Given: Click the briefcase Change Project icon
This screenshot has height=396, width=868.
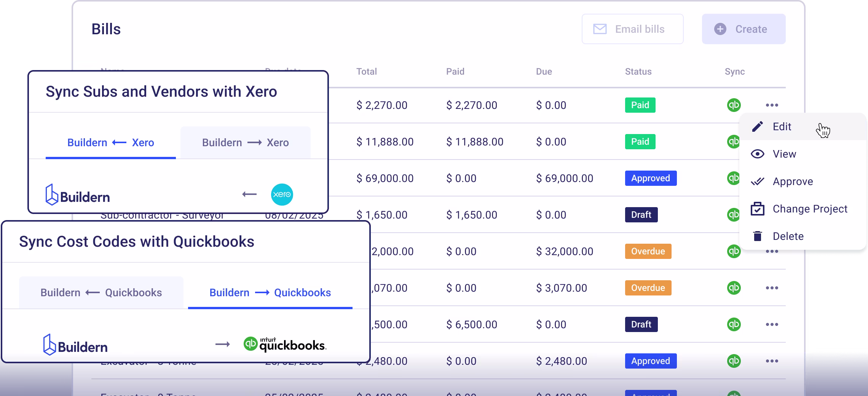Looking at the screenshot, I should 758,209.
